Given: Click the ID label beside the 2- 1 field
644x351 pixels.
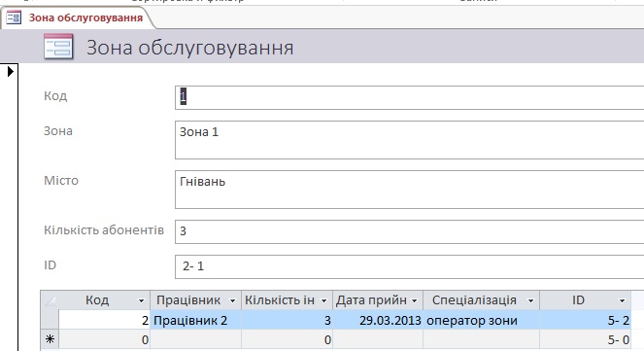Looking at the screenshot, I should tap(50, 265).
